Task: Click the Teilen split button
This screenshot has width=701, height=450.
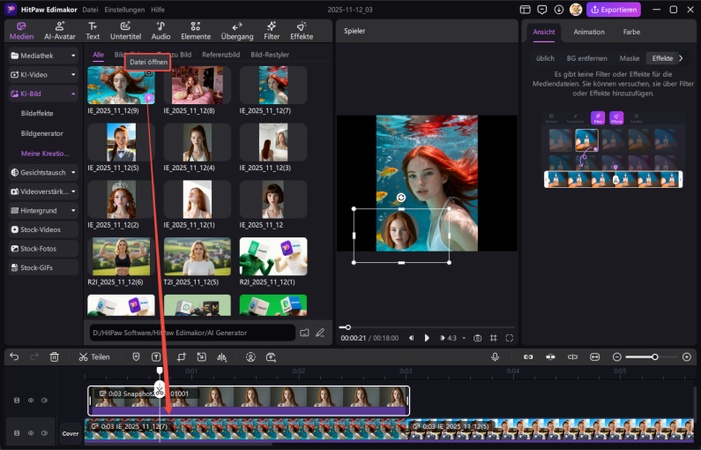Action: click(x=94, y=357)
